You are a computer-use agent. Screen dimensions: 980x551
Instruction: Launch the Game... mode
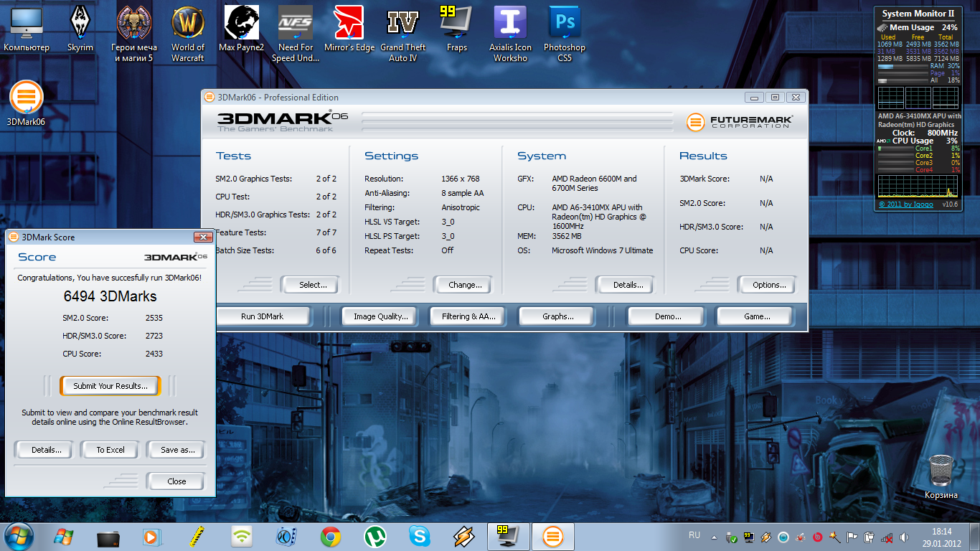pyautogui.click(x=756, y=316)
